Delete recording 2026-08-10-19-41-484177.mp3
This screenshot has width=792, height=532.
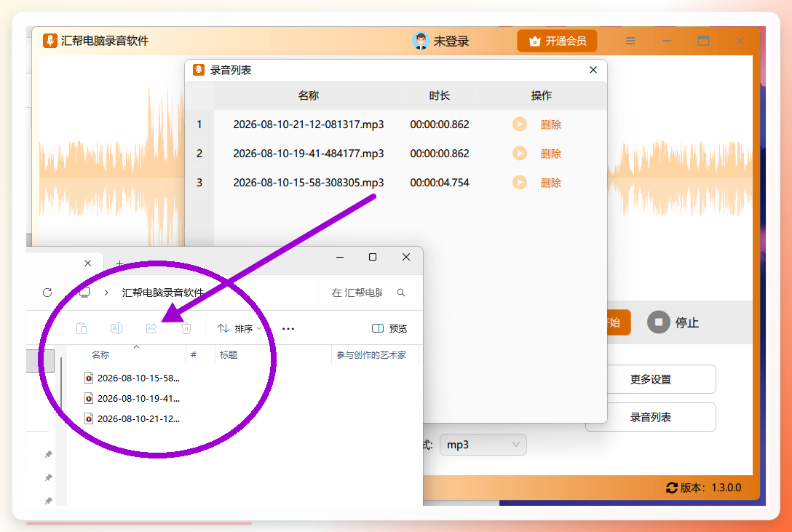550,154
